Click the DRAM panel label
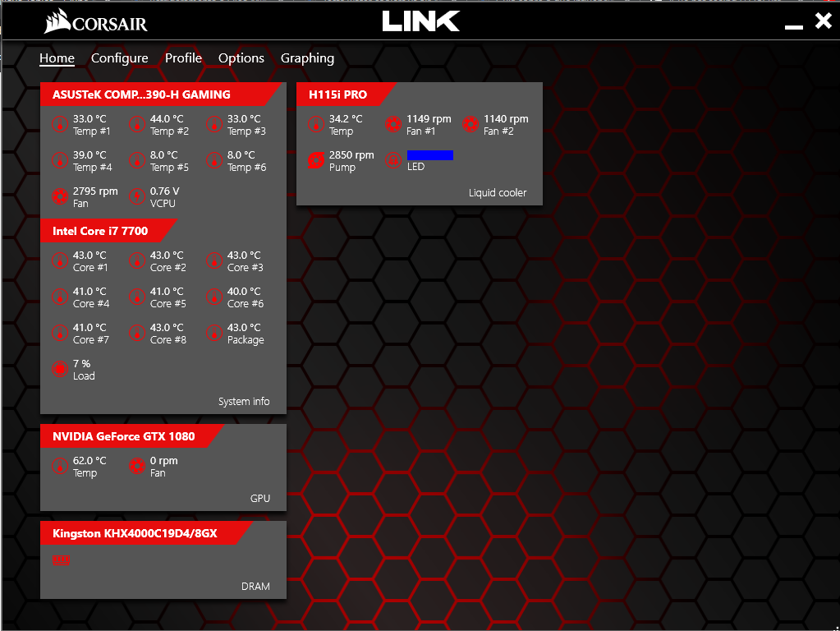 [255, 587]
